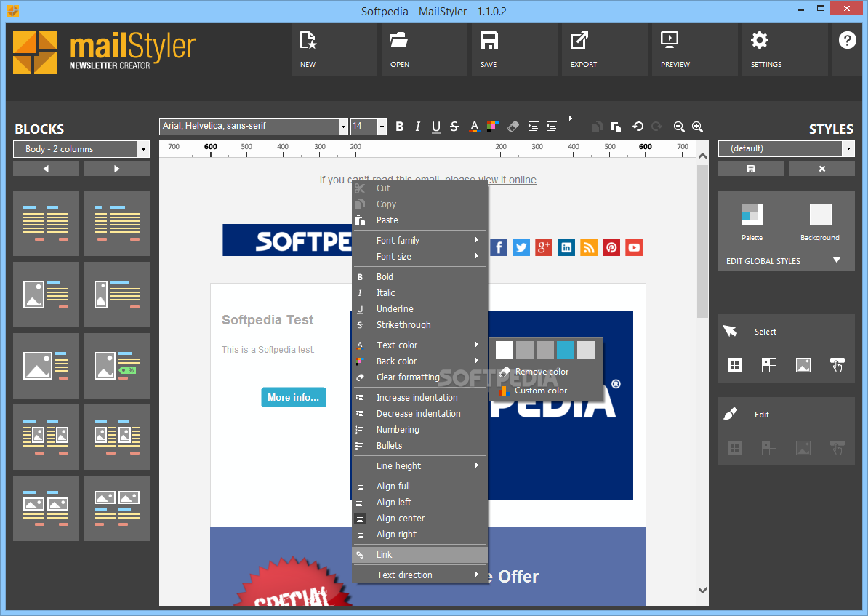Open a file with the OPEN icon
This screenshot has width=868, height=616.
[398, 40]
